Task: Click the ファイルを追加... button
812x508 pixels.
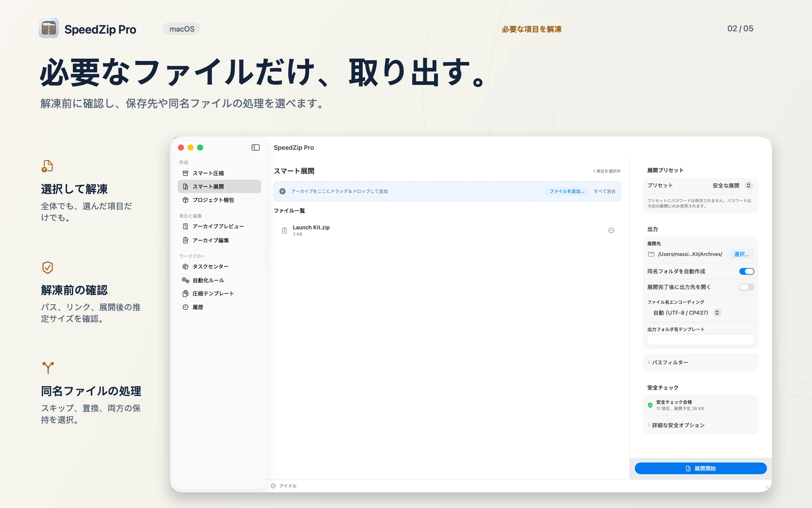Action: point(567,191)
